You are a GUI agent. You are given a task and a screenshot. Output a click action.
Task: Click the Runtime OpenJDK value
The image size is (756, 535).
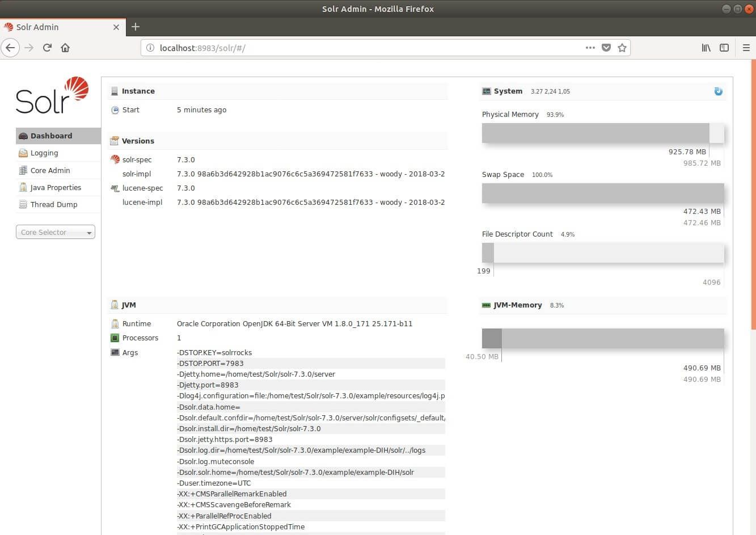(294, 324)
